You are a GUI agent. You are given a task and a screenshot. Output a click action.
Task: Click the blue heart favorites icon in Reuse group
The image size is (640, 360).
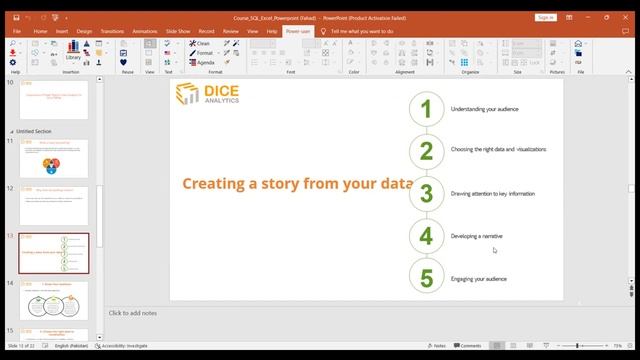click(x=123, y=62)
